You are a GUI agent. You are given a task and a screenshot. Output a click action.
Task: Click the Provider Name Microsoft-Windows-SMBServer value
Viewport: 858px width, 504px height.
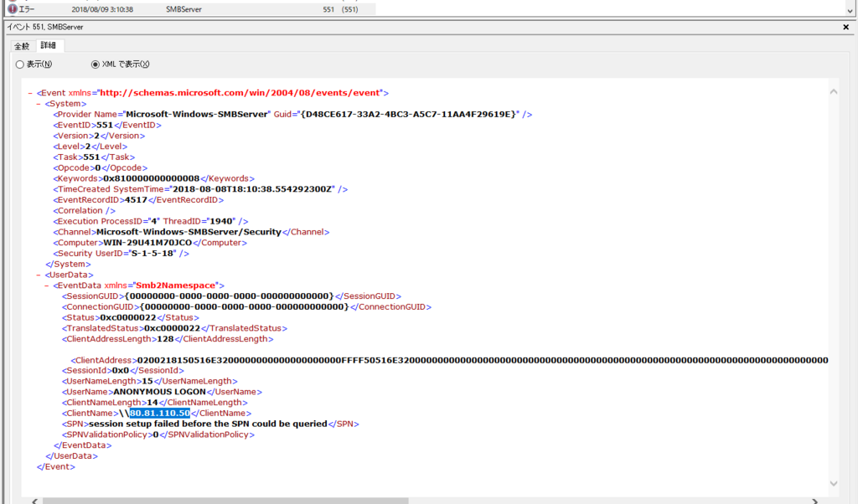(x=198, y=114)
